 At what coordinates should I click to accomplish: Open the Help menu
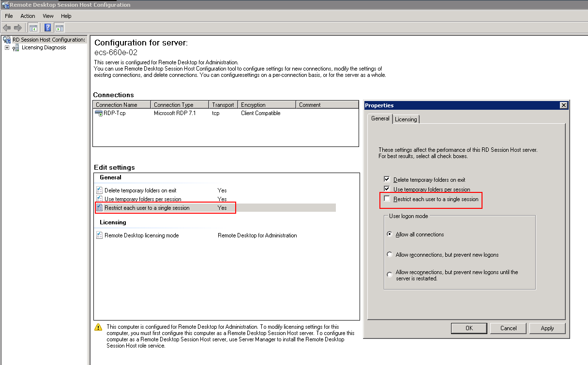tap(66, 16)
